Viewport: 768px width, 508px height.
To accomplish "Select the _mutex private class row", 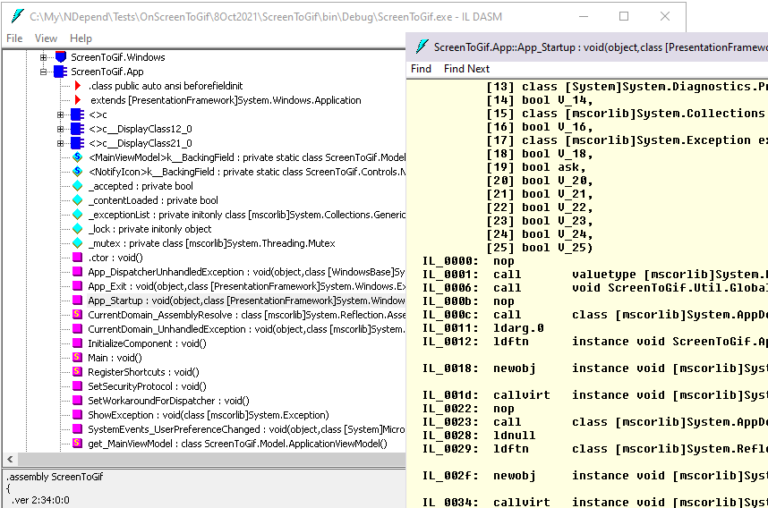I will click(212, 243).
